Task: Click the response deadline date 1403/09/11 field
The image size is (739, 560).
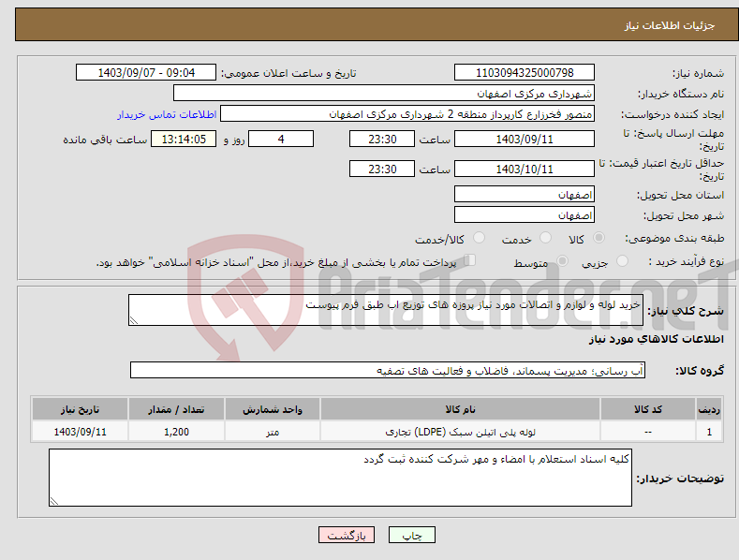Action: (525, 139)
